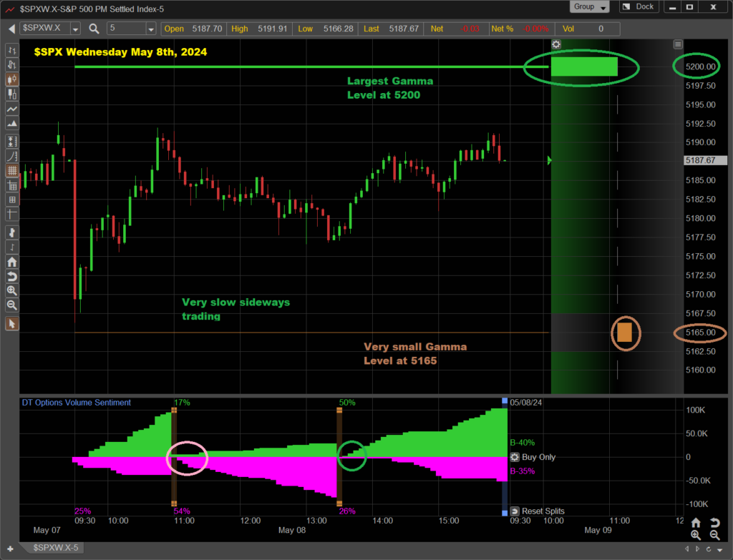Click the home icon in left toolbar

tap(11, 262)
